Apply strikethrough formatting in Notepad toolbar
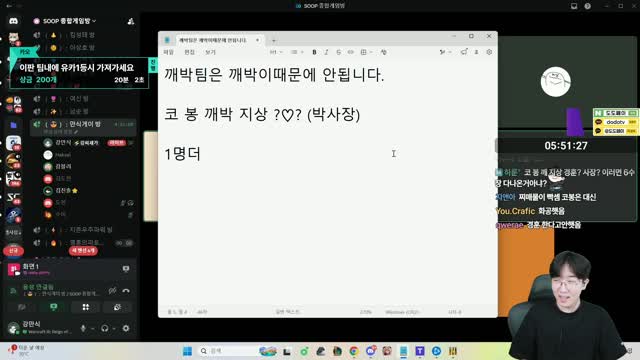 click(338, 52)
